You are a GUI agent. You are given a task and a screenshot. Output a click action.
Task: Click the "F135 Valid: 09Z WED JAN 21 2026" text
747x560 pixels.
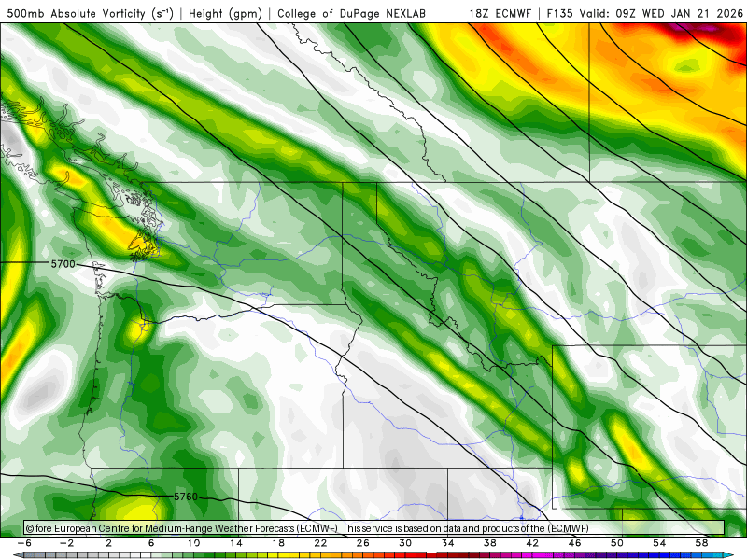(644, 13)
